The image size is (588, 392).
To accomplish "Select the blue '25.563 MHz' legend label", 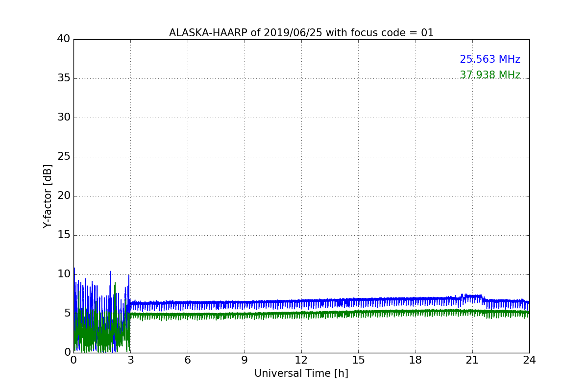I will tap(490, 59).
